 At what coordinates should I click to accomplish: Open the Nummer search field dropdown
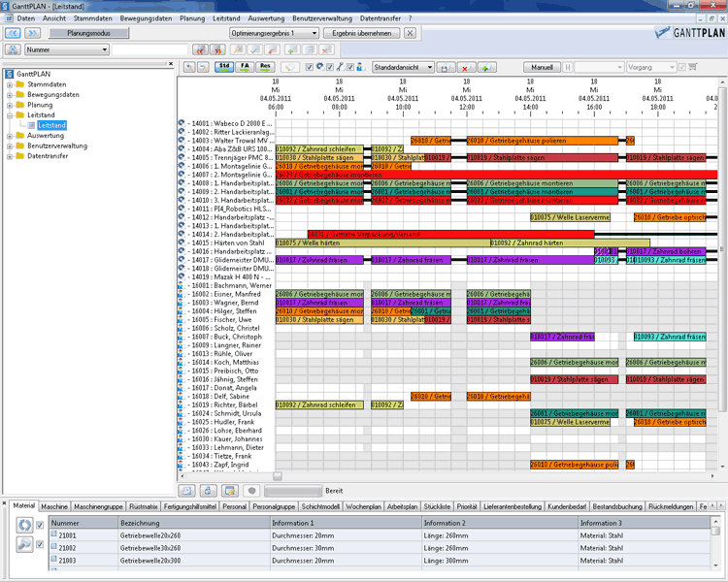point(66,49)
